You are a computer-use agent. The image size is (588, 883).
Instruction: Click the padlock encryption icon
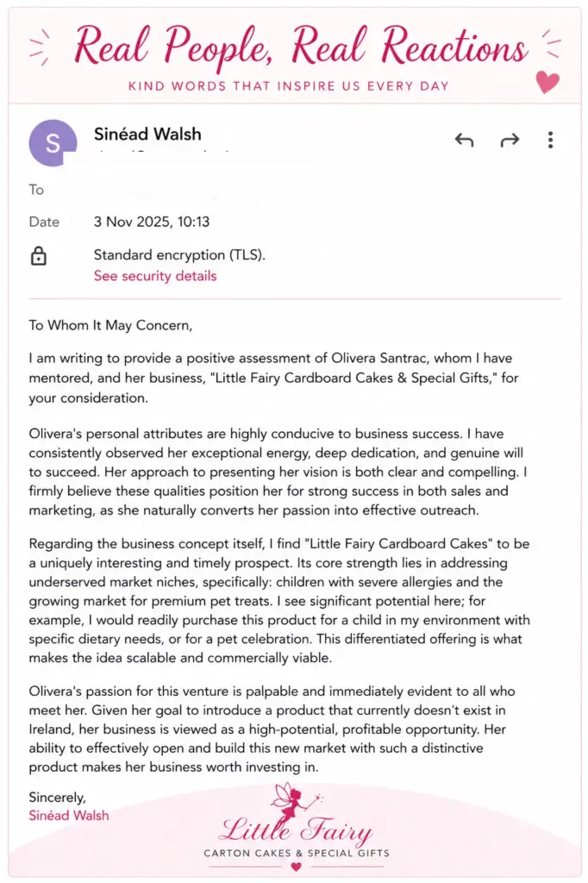tap(38, 255)
